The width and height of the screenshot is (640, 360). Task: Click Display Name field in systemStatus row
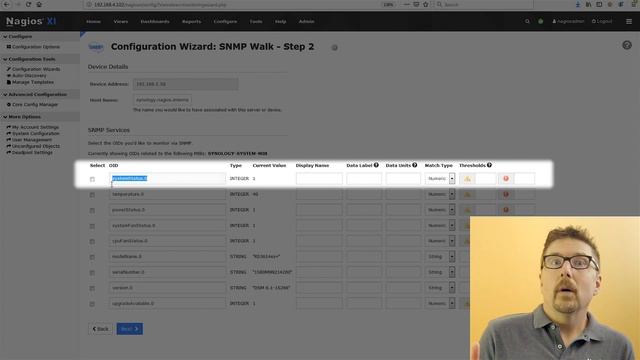coord(319,178)
